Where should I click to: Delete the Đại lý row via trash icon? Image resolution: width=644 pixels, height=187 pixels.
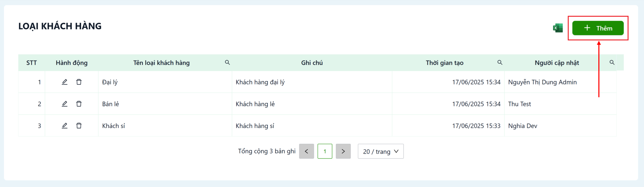point(79,82)
